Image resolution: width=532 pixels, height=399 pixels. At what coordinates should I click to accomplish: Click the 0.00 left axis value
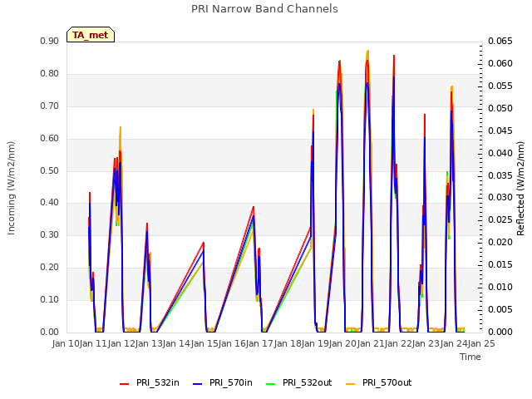(x=50, y=332)
